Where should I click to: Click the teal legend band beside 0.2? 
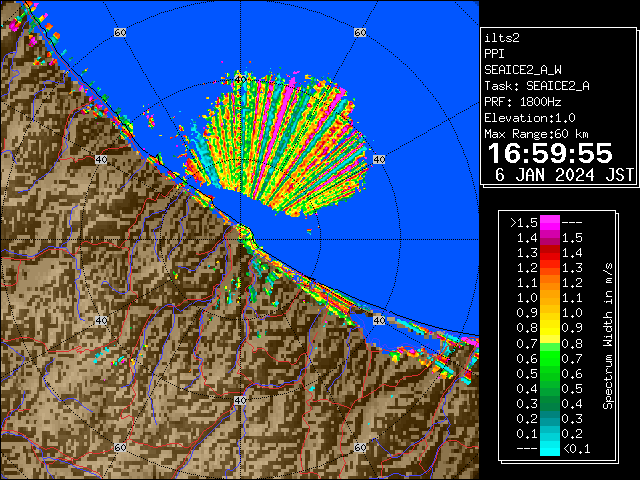[550, 419]
